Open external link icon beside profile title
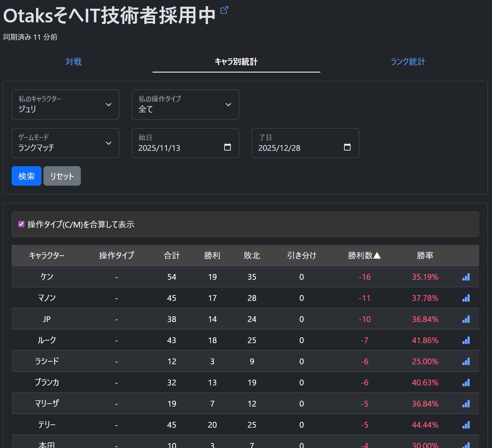This screenshot has width=492, height=448. (224, 10)
